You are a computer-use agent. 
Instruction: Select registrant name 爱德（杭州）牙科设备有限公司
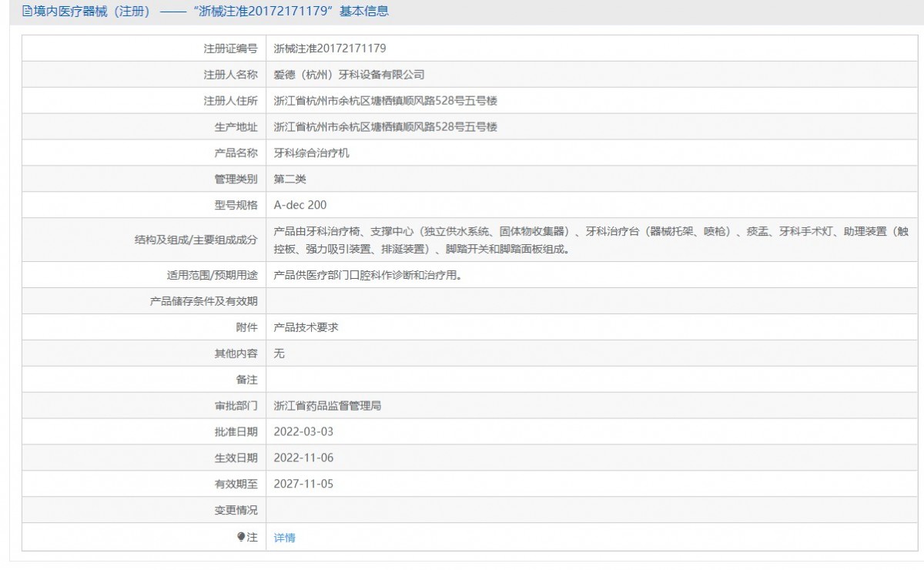350,75
